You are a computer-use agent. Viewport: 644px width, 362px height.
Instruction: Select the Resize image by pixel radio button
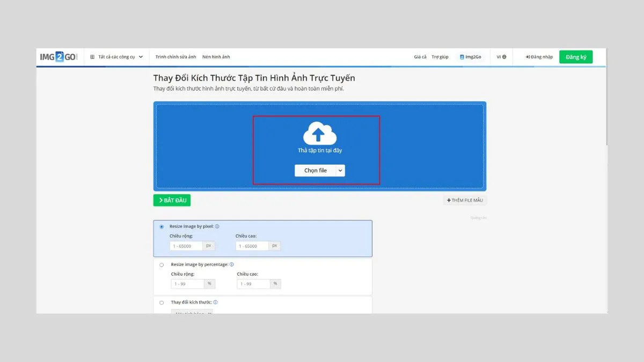click(162, 227)
